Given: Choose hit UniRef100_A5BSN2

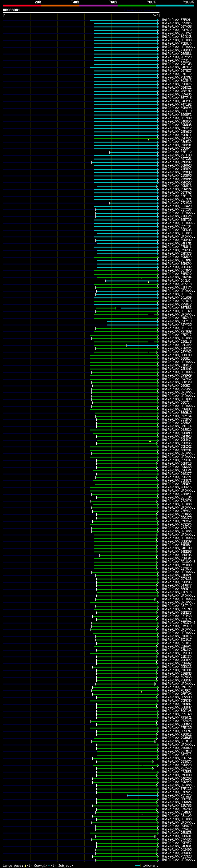Looking at the screenshot, I should 177,77.
